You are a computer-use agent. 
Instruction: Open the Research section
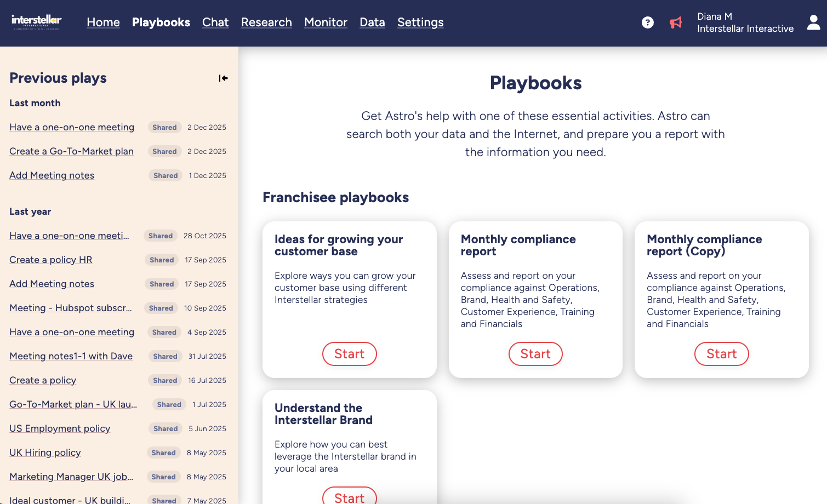coord(266,22)
